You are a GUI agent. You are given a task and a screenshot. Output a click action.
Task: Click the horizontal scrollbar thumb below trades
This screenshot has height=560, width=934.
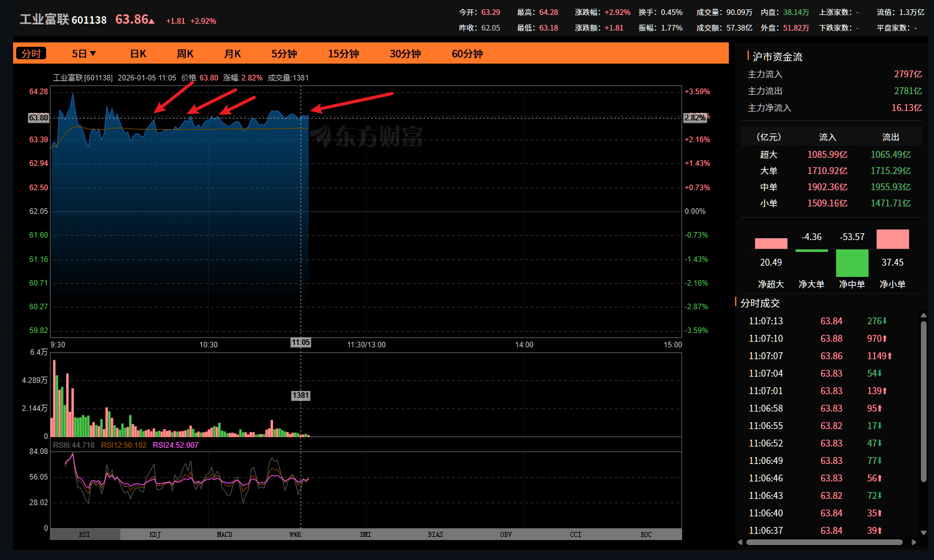click(824, 543)
